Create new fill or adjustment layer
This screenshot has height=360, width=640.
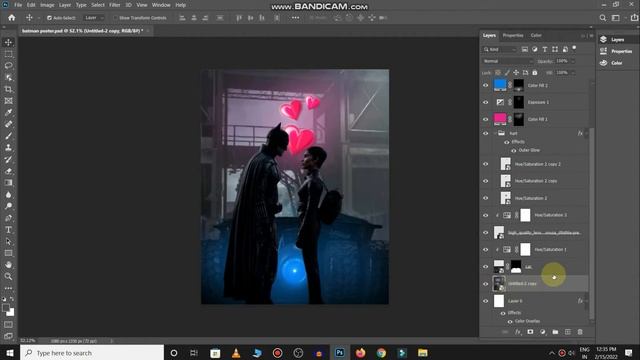coord(542,332)
